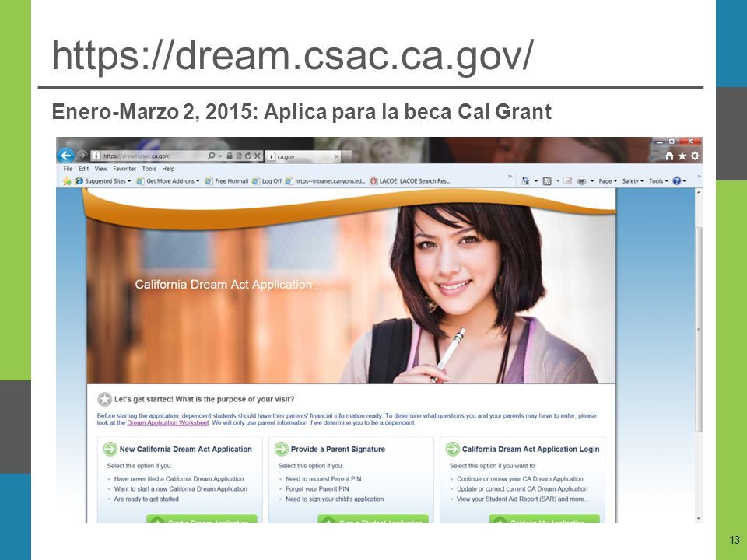This screenshot has width=747, height=560.
Task: Click the browser Back arrow button
Action: 65,156
